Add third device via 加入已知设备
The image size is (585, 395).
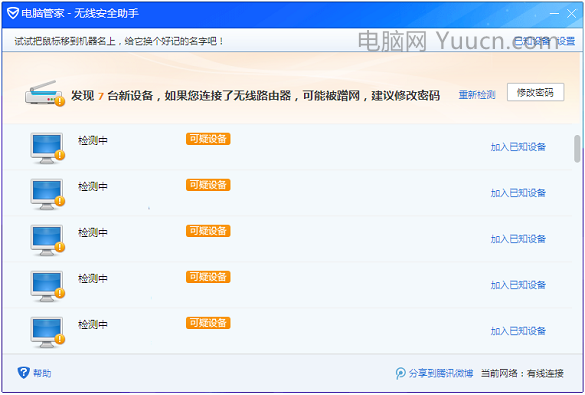point(518,239)
